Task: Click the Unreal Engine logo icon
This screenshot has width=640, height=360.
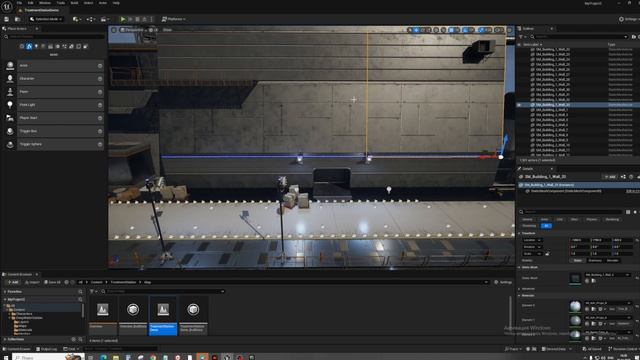Action: tap(7, 6)
